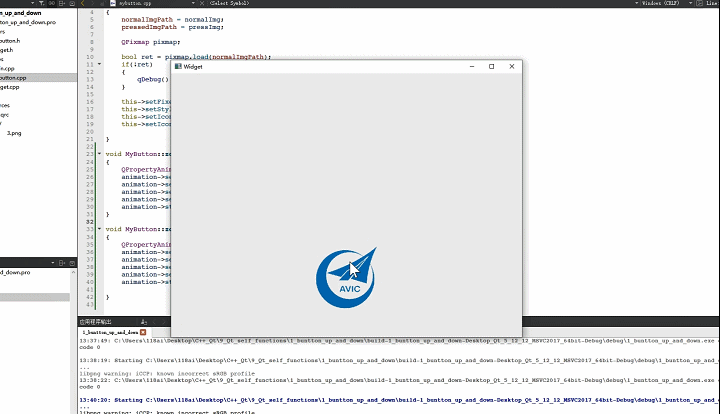Image resolution: width=720 pixels, height=414 pixels.
Task: Click the C++ file icon for mybutton.cpp
Action: pyautogui.click(x=113, y=3)
